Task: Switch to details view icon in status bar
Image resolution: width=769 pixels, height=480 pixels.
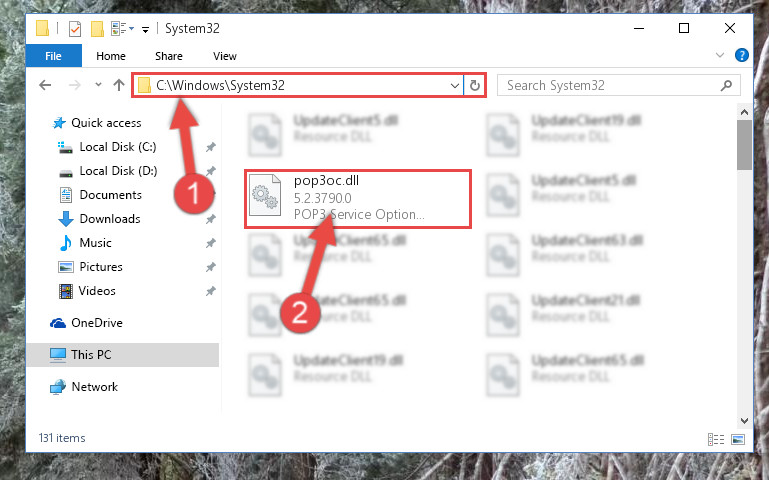Action: 716,439
